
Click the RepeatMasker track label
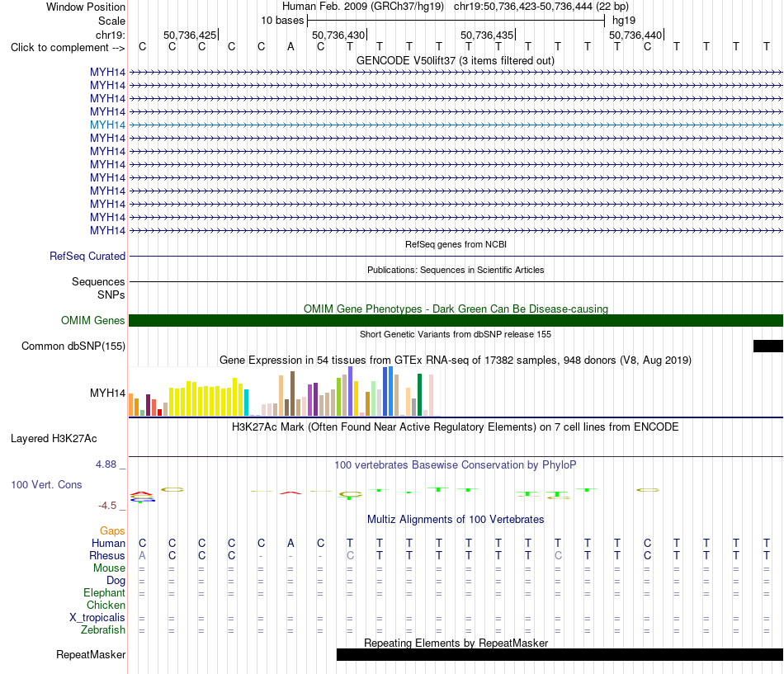tap(91, 654)
